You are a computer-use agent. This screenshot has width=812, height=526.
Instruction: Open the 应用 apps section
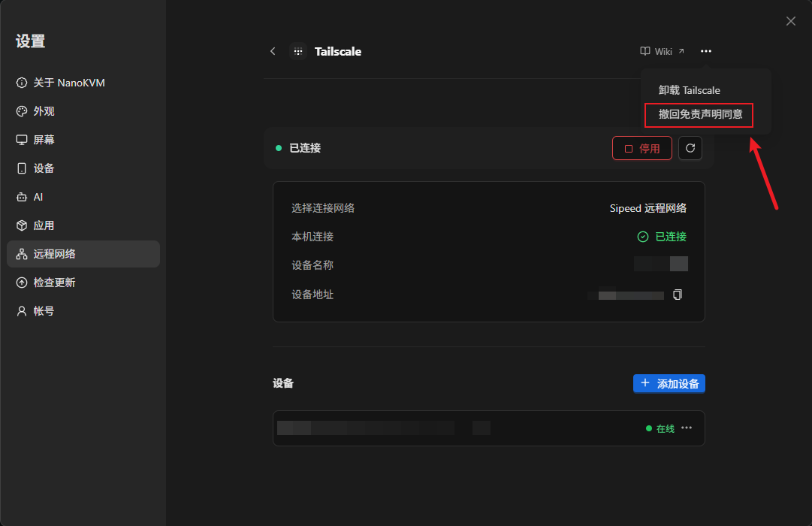click(x=83, y=225)
